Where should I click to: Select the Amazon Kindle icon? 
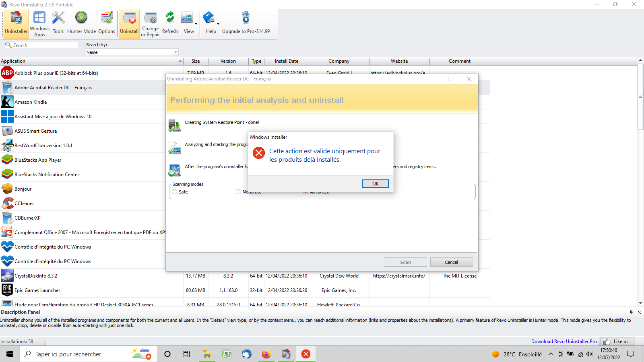[x=7, y=102]
